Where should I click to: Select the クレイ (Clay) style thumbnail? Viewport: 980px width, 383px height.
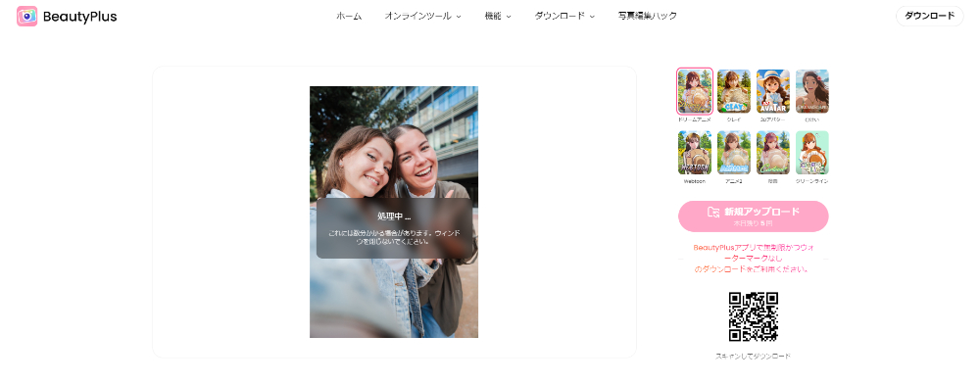click(734, 91)
